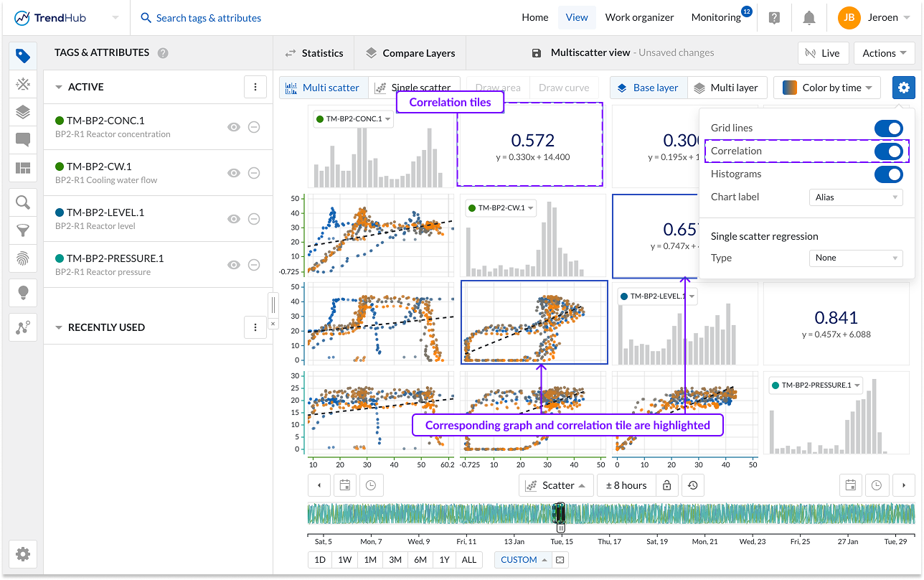The width and height of the screenshot is (924, 580).
Task: Collapse the ACTIVE tags section
Action: tap(59, 87)
